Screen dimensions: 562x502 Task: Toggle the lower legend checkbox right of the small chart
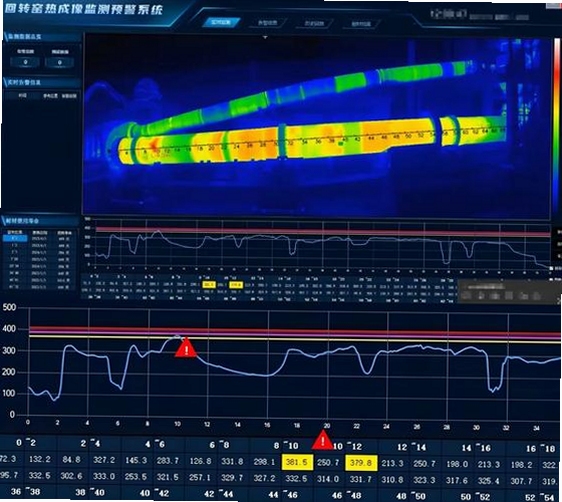click(x=552, y=279)
